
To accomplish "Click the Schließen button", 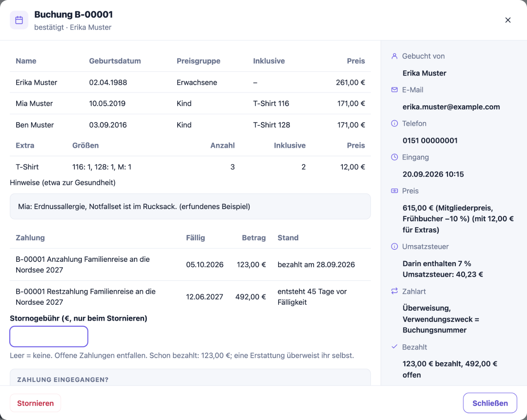I will (x=490, y=403).
